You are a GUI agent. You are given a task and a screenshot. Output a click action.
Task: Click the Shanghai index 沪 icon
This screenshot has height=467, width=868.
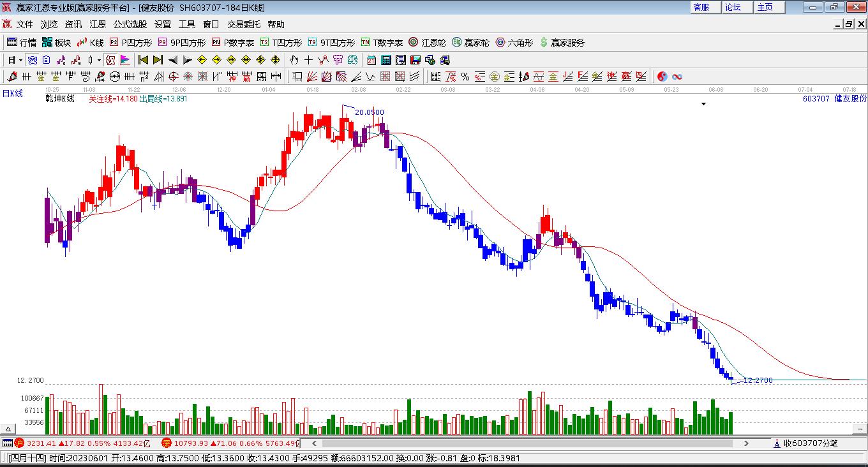coord(19,443)
